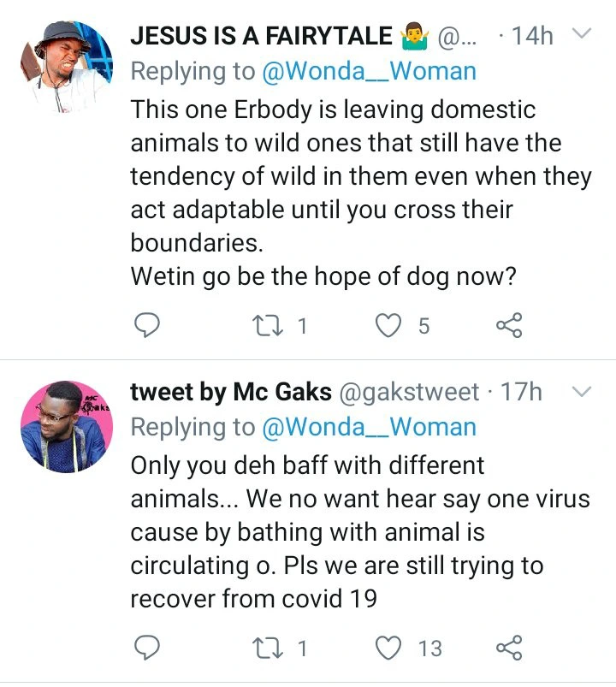Screen dimensions: 616x687
Task: Like the tweet with 5 likes
Action: coord(389,324)
